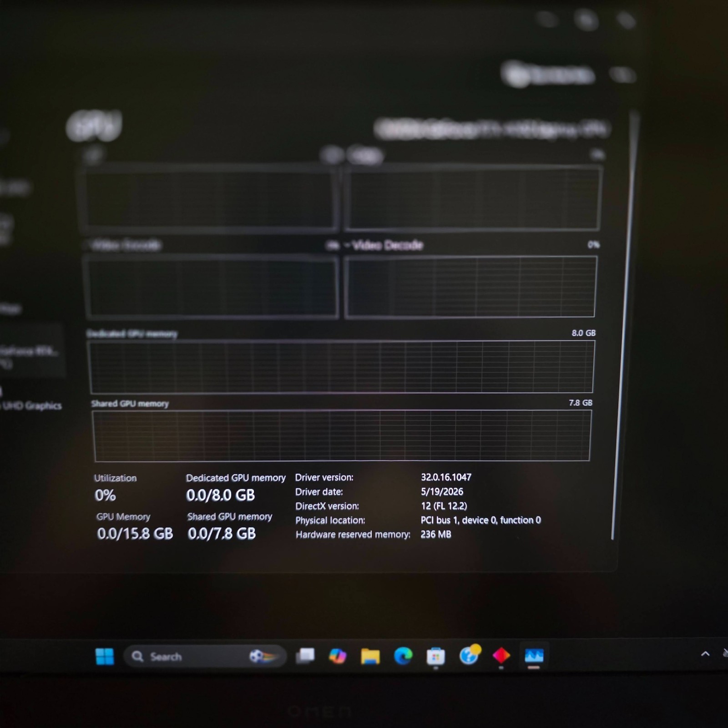
Task: Click driver version 32.0.16.1047
Action: coord(446,477)
